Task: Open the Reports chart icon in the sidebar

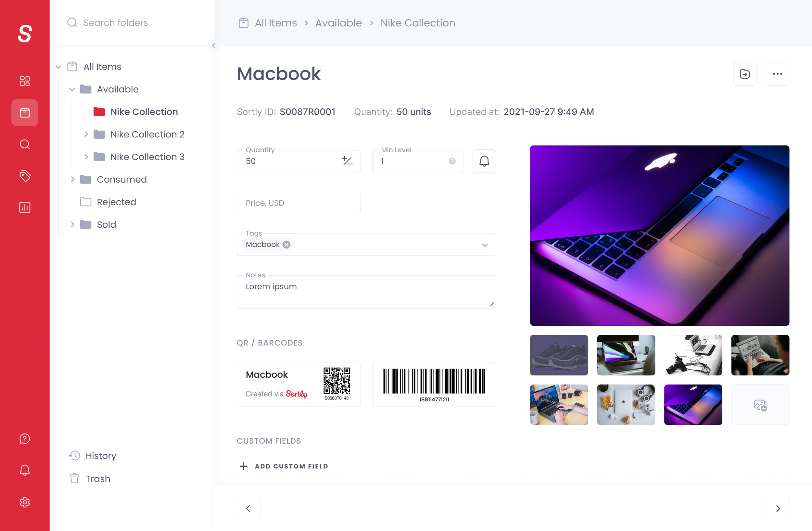Action: [25, 207]
